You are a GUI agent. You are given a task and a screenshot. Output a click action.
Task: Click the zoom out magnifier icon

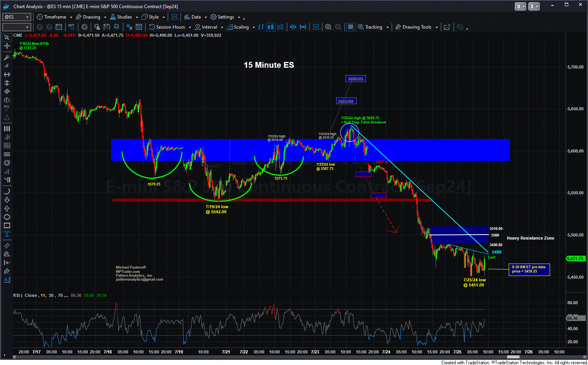pos(338,27)
